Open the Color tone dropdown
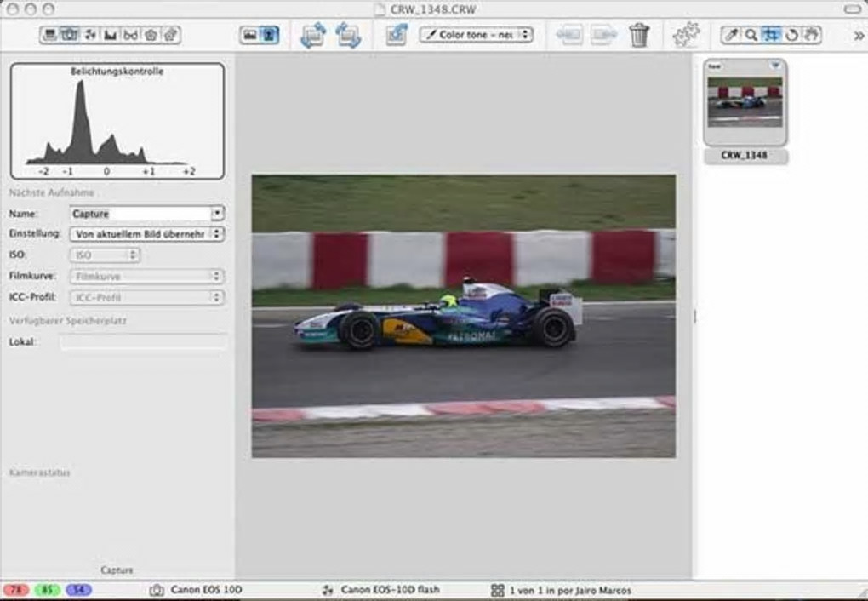Viewport: 868px width, 601px height. point(476,35)
